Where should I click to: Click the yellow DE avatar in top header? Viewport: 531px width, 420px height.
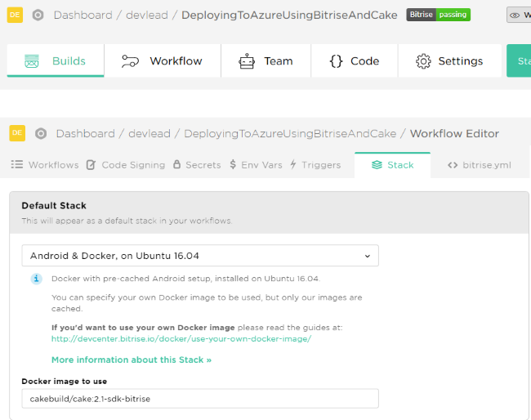click(15, 15)
